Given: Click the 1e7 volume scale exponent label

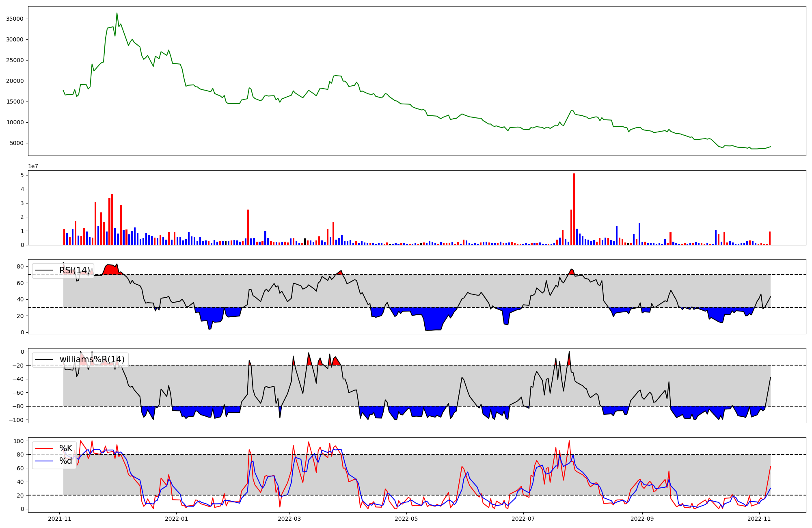Looking at the screenshot, I should click(33, 166).
